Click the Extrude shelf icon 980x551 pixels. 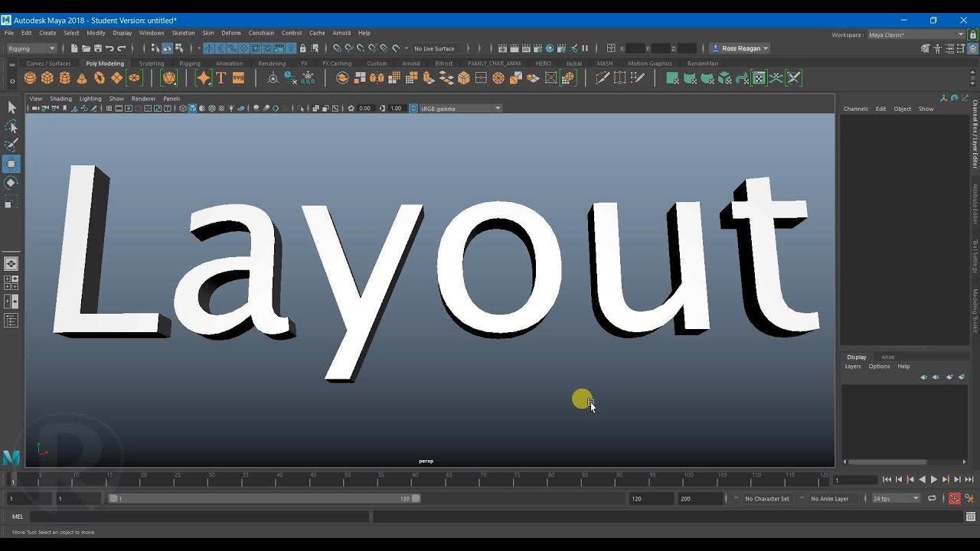[429, 78]
